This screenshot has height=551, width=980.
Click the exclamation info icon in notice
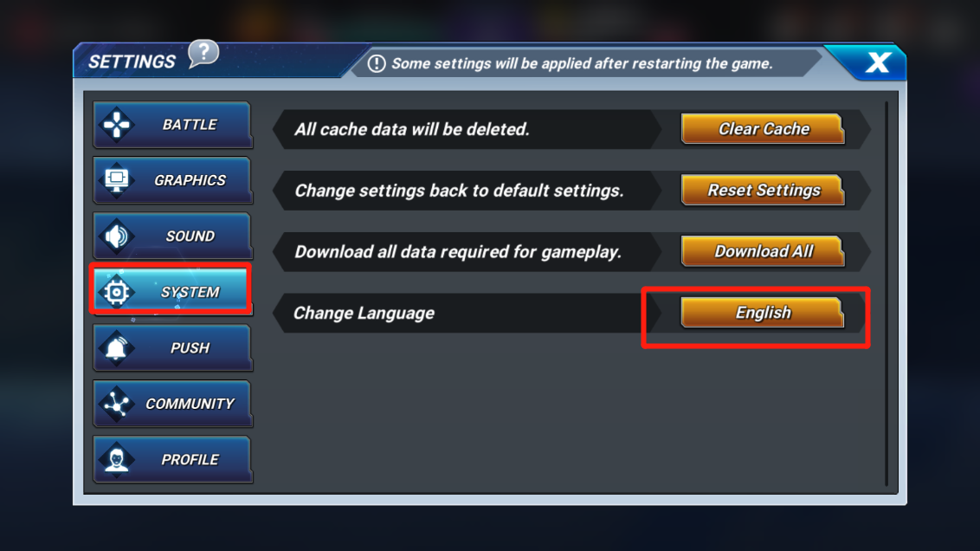pyautogui.click(x=377, y=63)
